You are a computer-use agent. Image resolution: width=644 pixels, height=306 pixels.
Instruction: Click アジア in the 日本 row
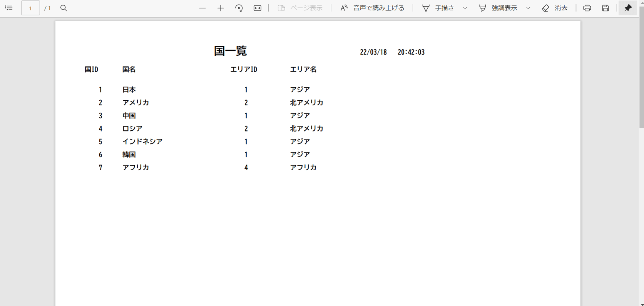300,90
